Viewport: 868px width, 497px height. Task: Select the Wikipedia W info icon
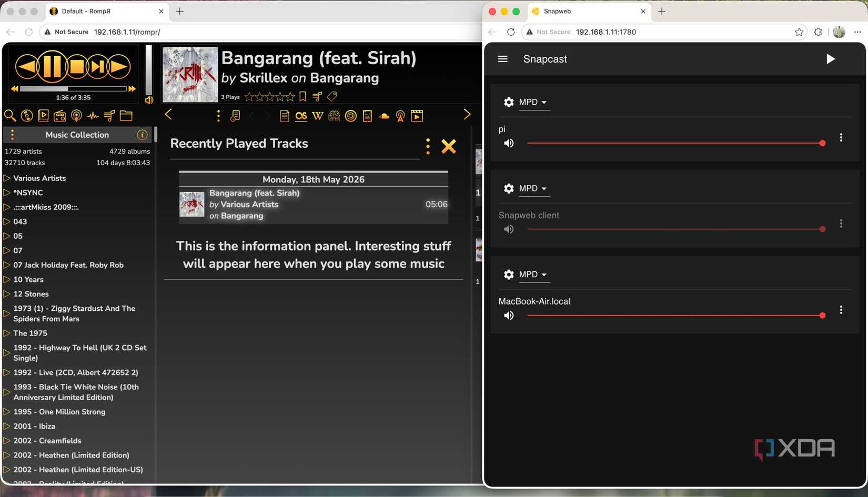(x=318, y=116)
